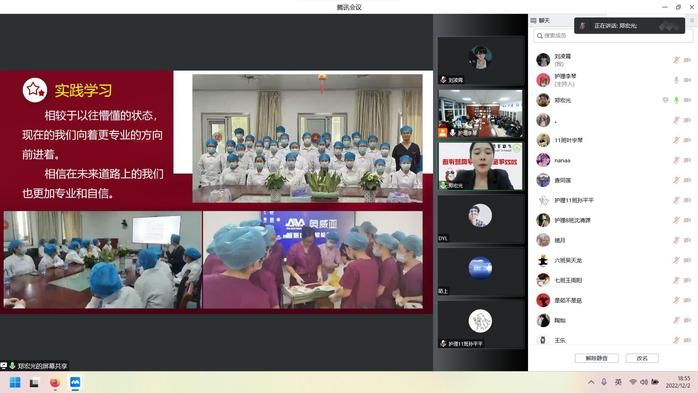The height and width of the screenshot is (393, 698).
Task: Click the 解除静音 unmute button
Action: [x=597, y=358]
